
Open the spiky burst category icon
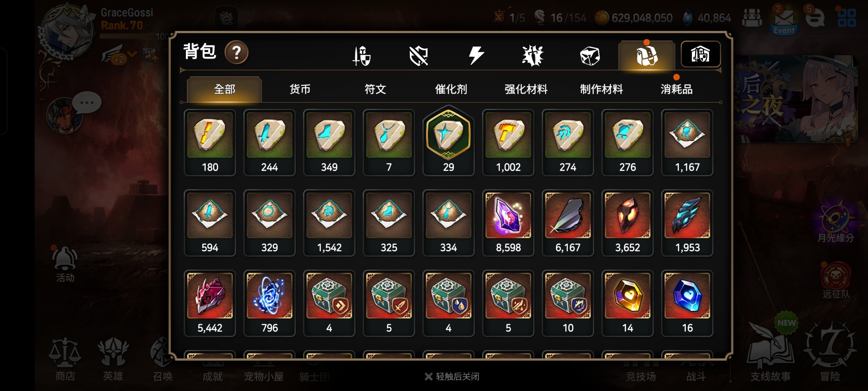coord(533,56)
